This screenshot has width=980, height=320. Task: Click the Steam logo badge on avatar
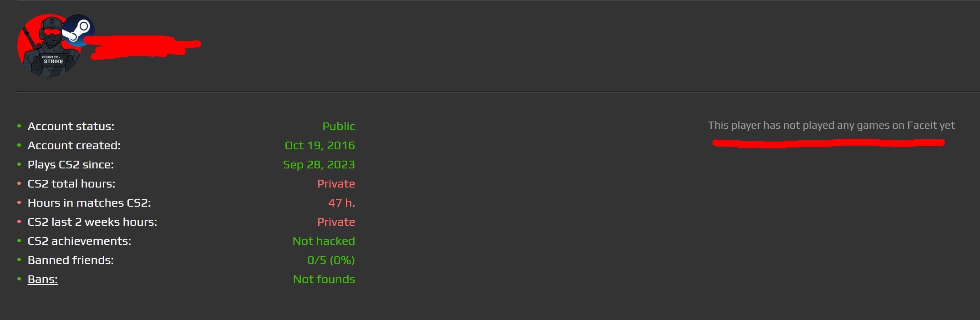point(78,30)
